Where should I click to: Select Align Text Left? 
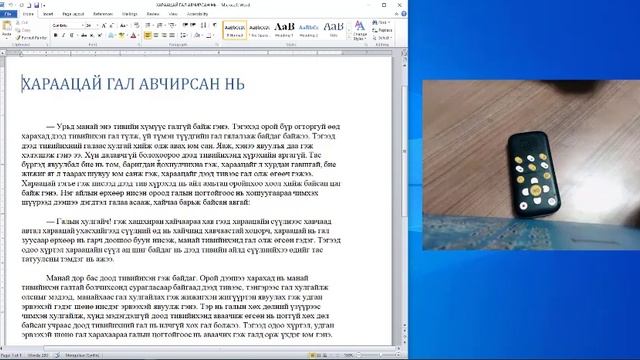click(148, 36)
